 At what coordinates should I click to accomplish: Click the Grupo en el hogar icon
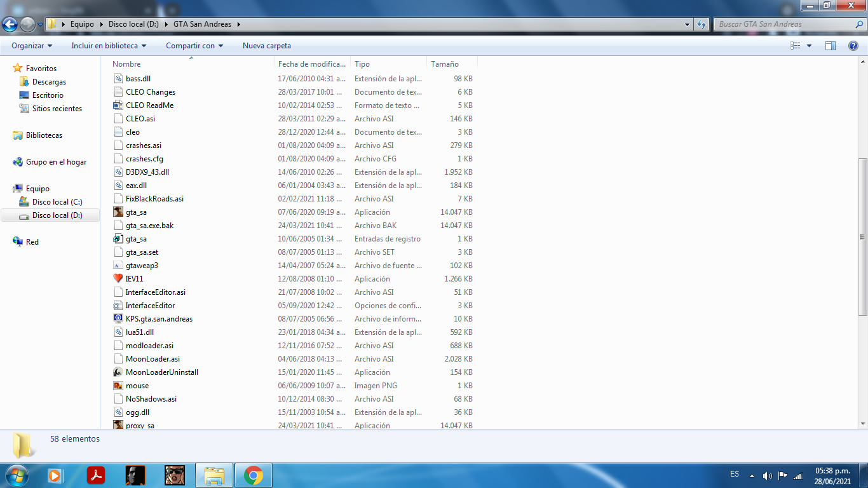click(18, 162)
